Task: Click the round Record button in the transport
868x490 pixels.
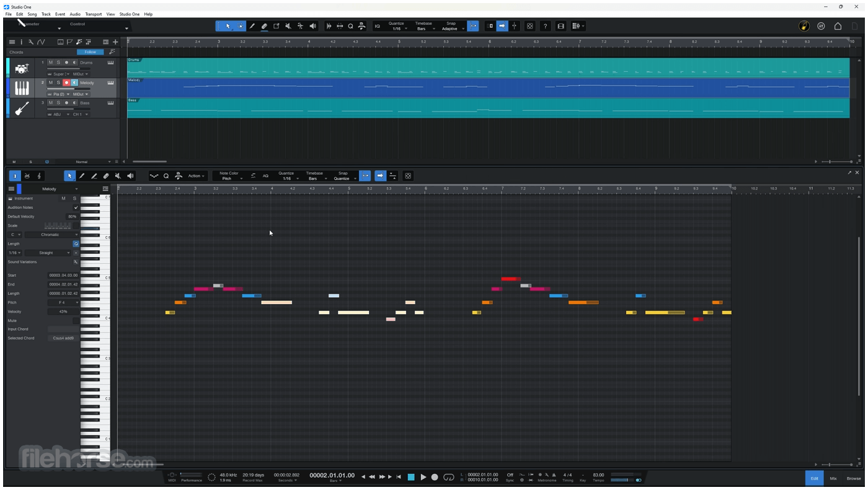Action: (435, 477)
